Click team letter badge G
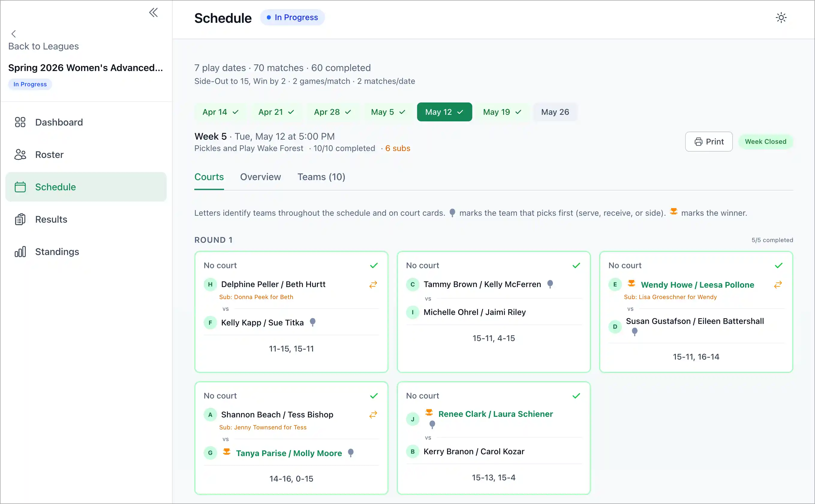Viewport: 815px width, 504px height. pos(210,453)
